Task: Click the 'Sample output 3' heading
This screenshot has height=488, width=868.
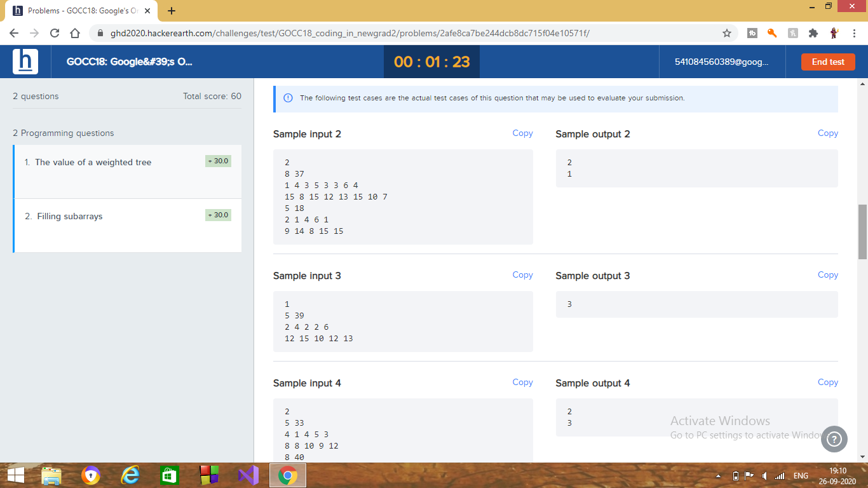Action: click(593, 276)
